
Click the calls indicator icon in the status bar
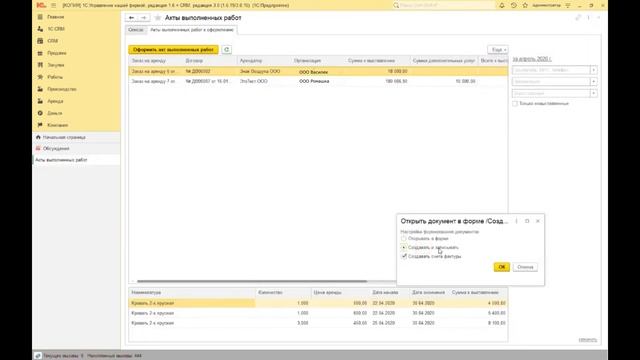pos(38,356)
